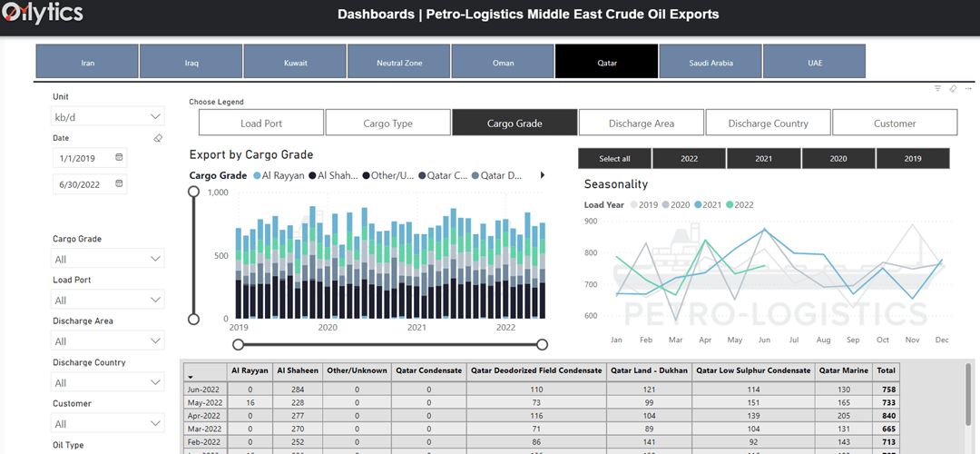This screenshot has width=980, height=454.
Task: Open calendar picker for end date 6/30/2022
Action: [119, 183]
